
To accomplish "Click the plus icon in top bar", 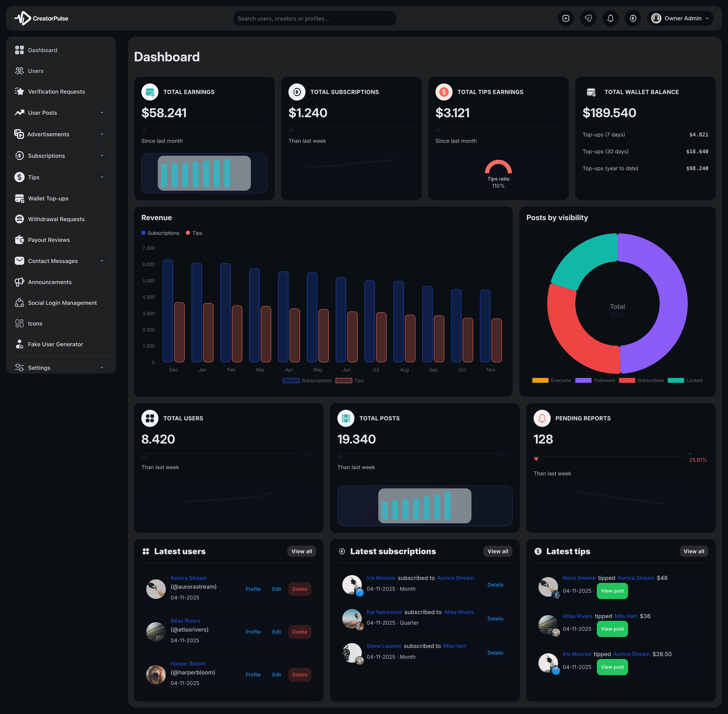I will pyautogui.click(x=565, y=18).
